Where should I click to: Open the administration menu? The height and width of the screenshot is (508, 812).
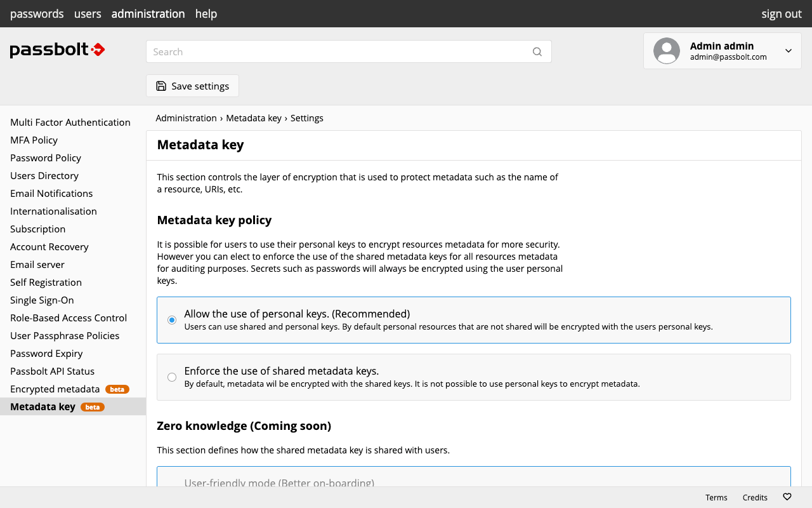[x=148, y=14]
